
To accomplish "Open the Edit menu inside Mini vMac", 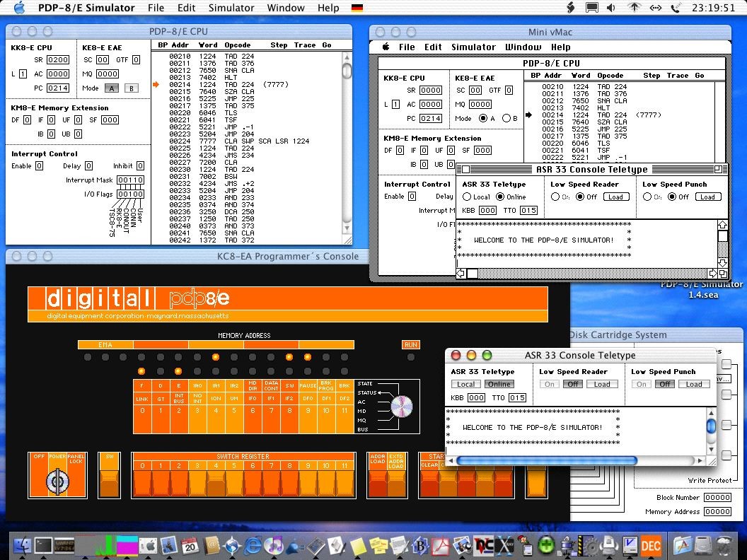I will coord(433,47).
